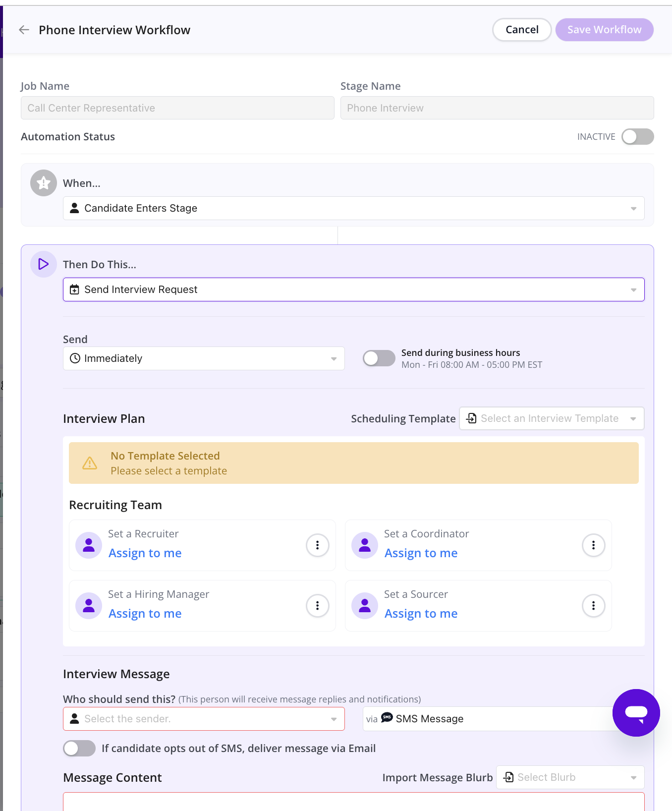Open Hiring Manager card three-dot menu

tap(317, 606)
